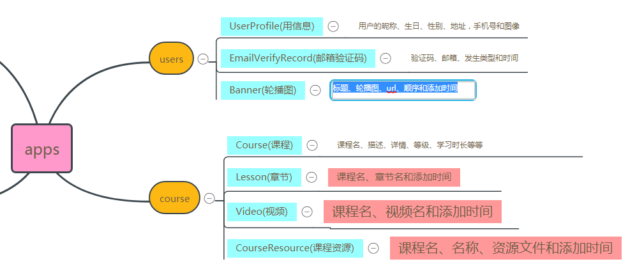Select the Video(视频) topic

pos(262,212)
